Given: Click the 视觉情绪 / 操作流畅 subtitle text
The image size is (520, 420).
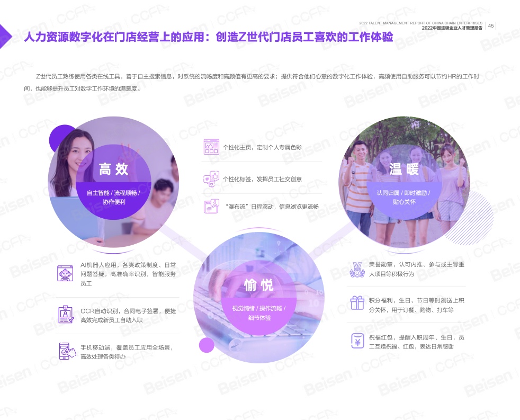Looking at the screenshot, I should 259,308.
